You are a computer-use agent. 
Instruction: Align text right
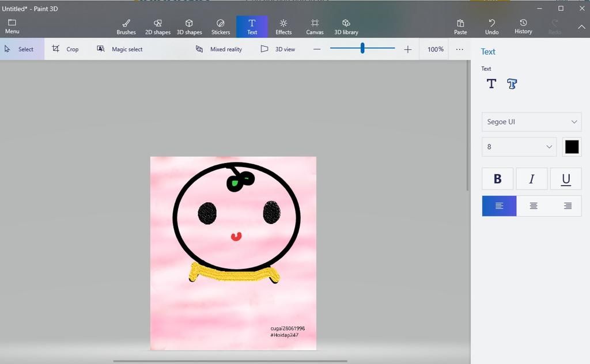click(x=568, y=206)
